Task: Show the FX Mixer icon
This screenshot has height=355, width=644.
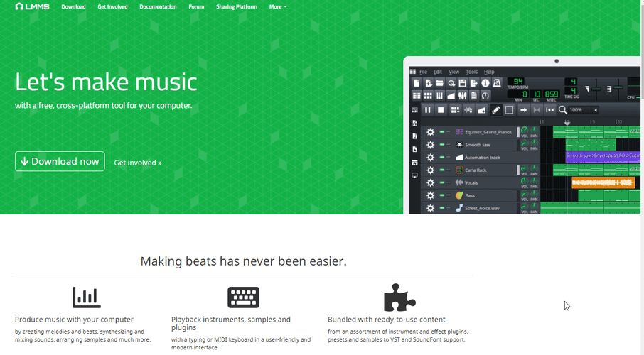Action: [x=463, y=96]
